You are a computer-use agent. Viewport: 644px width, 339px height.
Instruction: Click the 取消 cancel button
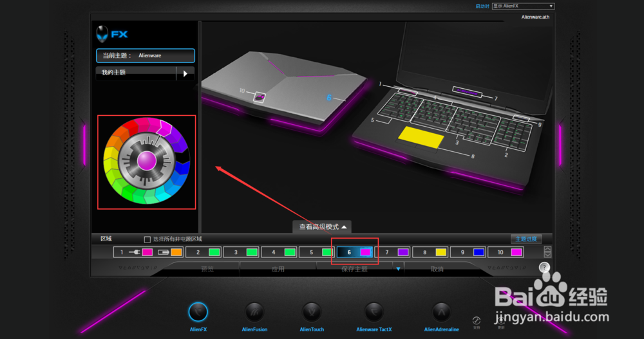[x=437, y=270]
